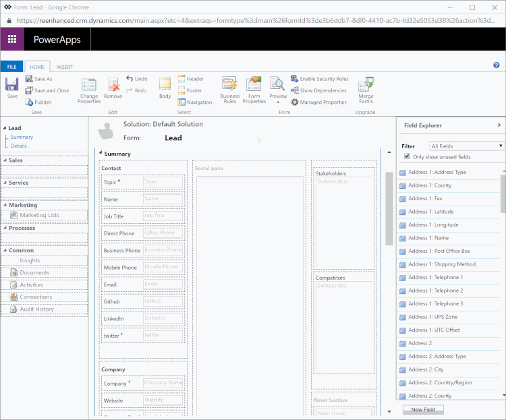Collapse the Summary tab section
The height and width of the screenshot is (420, 506).
click(101, 152)
